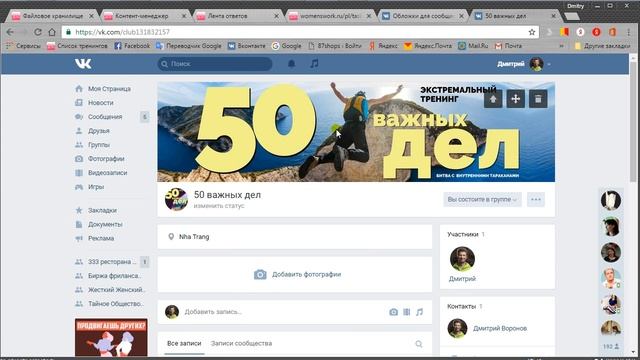Attach a video using the film icon in post box
Viewport: 640px width, 360px height.
[x=407, y=312]
